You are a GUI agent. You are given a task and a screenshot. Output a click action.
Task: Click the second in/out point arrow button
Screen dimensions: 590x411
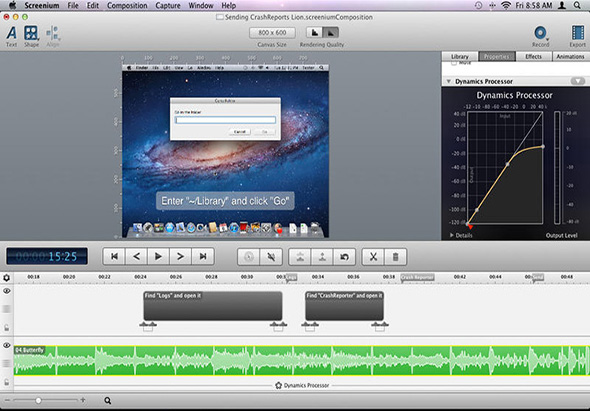[x=322, y=257]
